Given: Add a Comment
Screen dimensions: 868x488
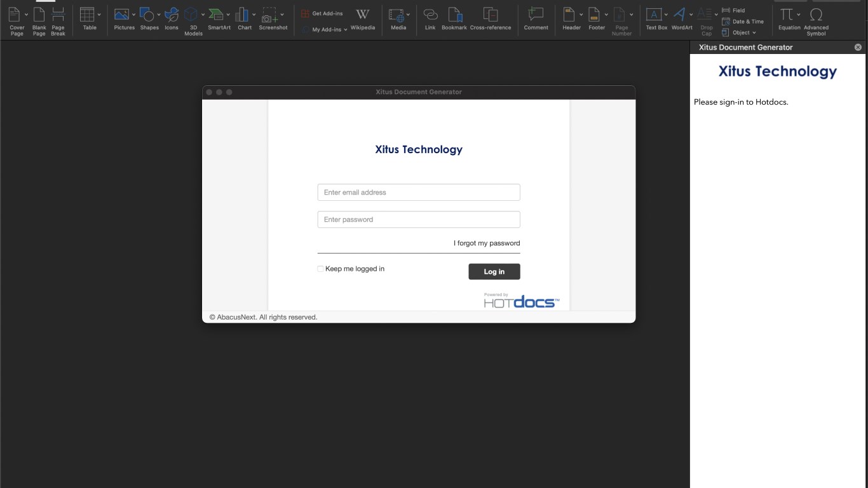Looking at the screenshot, I should click(x=536, y=18).
